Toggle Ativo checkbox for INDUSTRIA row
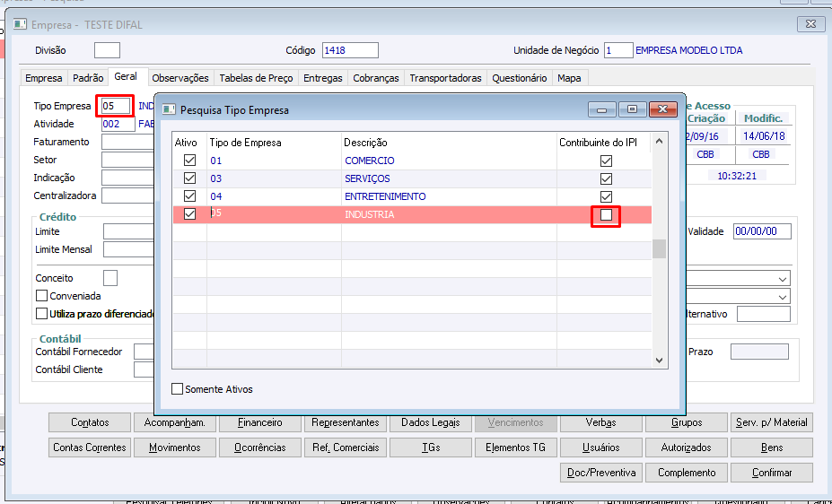Screen dimensions: 832x504 (189, 214)
